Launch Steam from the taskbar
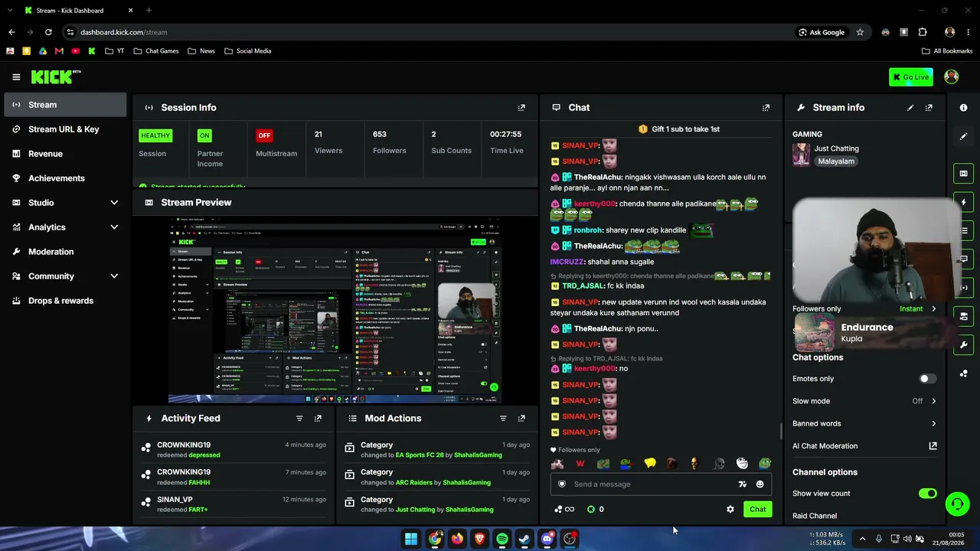 click(x=524, y=539)
